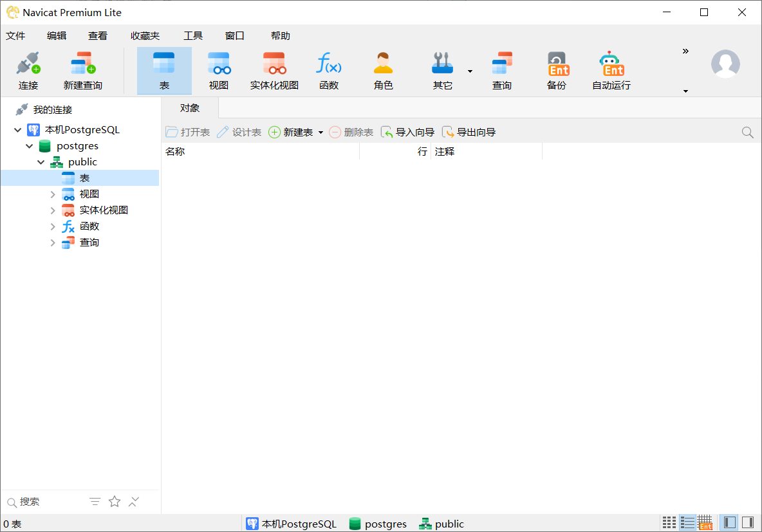The image size is (762, 532).
Task: Sort by the 名称 column header
Action: tap(261, 152)
